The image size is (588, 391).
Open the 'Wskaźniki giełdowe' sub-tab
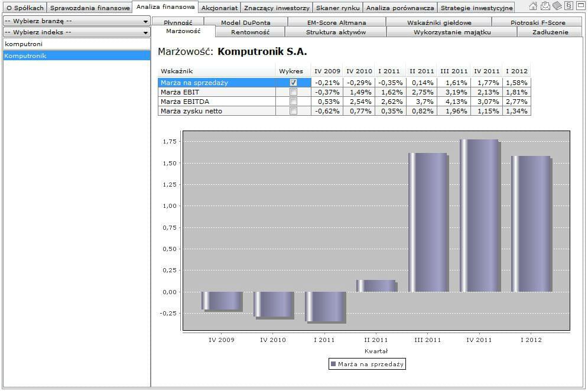(x=438, y=22)
